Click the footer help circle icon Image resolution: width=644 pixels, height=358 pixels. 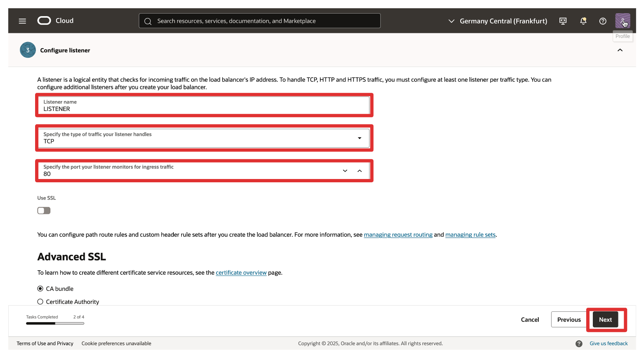[579, 344]
